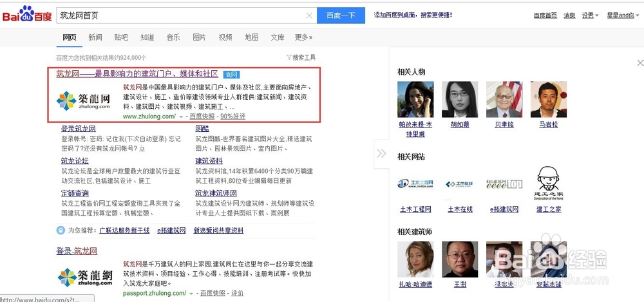Open recommended 新浪爱问共享资料 link
This screenshot has width=644, height=302.
pyautogui.click(x=218, y=231)
